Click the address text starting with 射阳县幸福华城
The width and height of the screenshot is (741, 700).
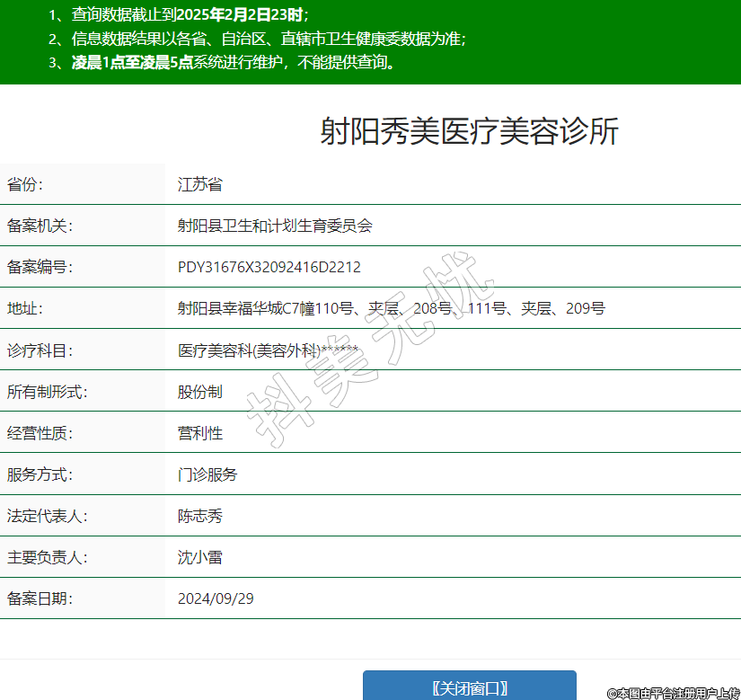391,309
